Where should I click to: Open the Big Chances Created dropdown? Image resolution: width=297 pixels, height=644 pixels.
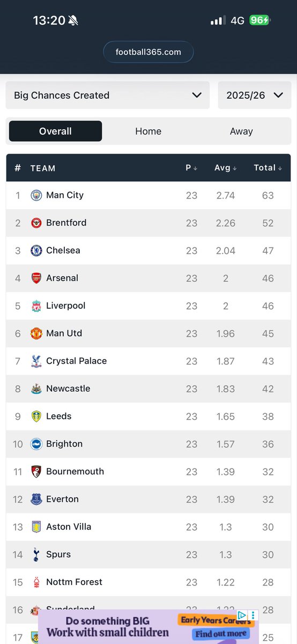107,95
